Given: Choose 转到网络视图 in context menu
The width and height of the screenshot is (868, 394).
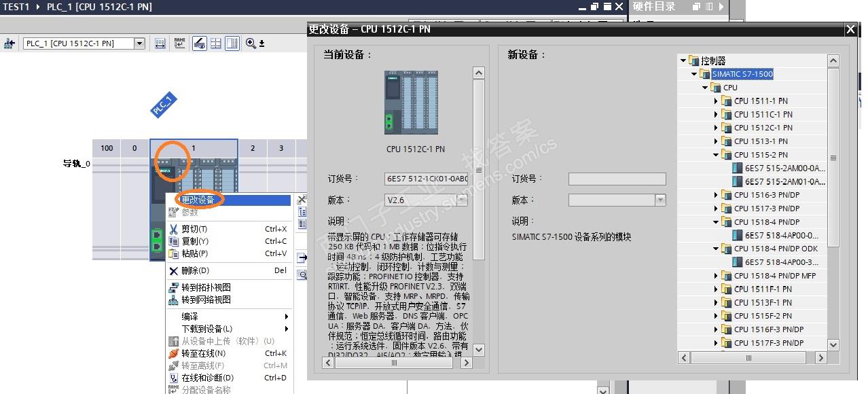Looking at the screenshot, I should 230,300.
